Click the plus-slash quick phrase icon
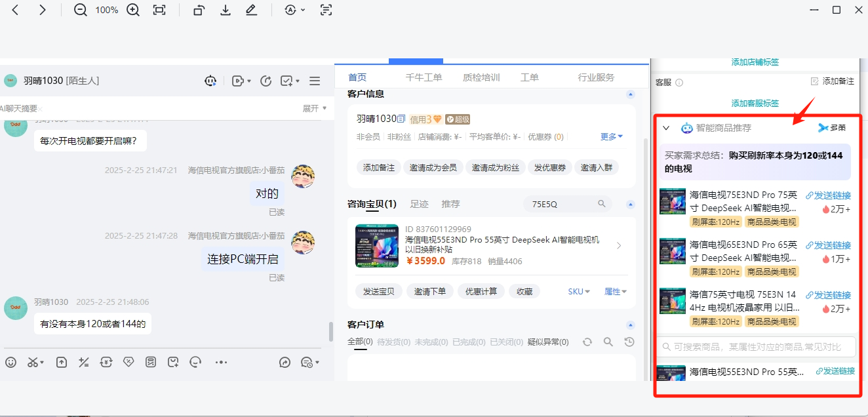This screenshot has width=868, height=417. (x=83, y=362)
